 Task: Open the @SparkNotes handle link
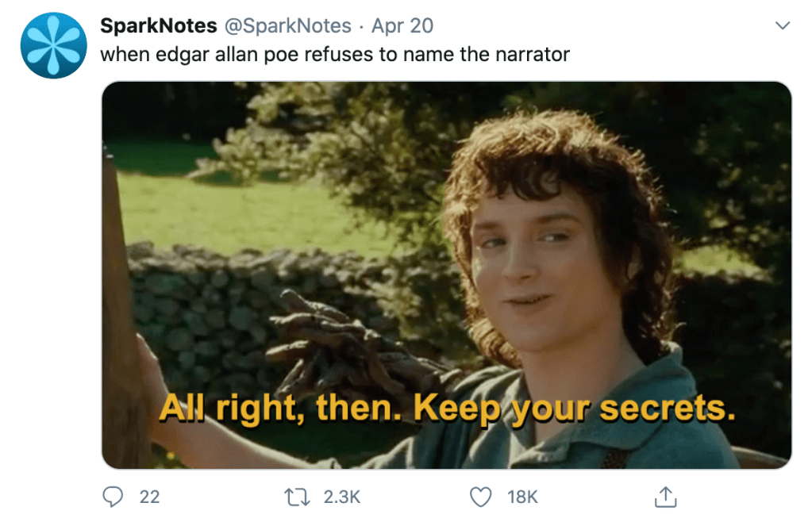click(x=287, y=26)
